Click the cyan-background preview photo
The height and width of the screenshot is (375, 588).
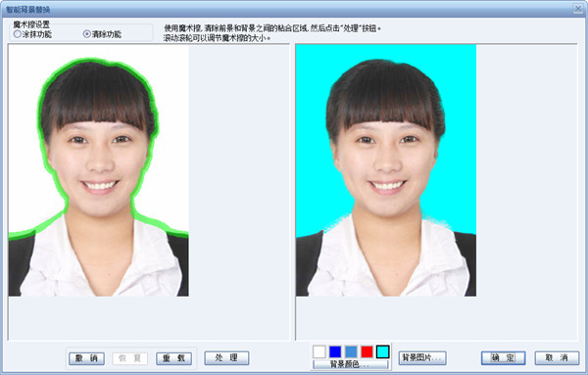[386, 170]
